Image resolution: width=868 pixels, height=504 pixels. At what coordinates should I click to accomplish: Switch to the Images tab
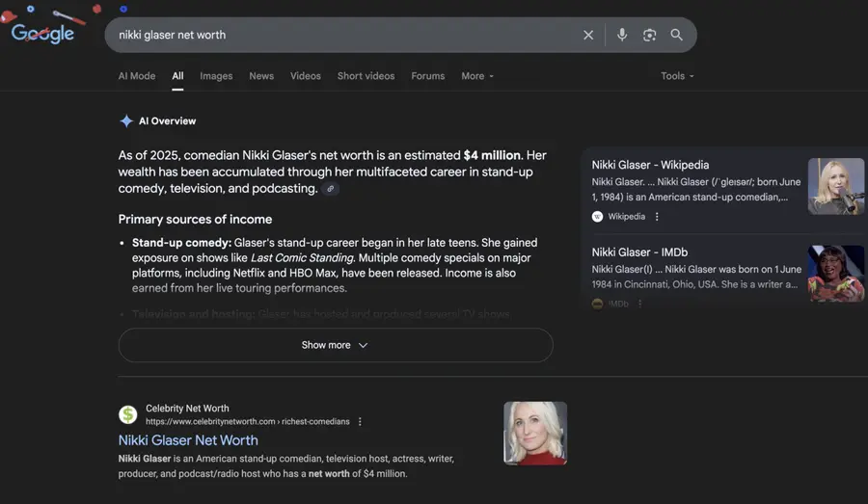click(216, 76)
